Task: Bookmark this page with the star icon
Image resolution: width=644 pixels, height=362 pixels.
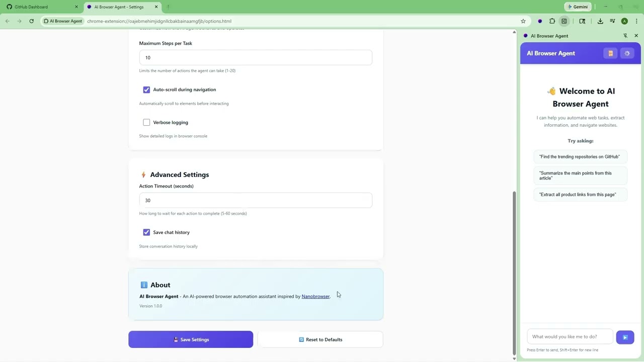Action: pos(523,21)
